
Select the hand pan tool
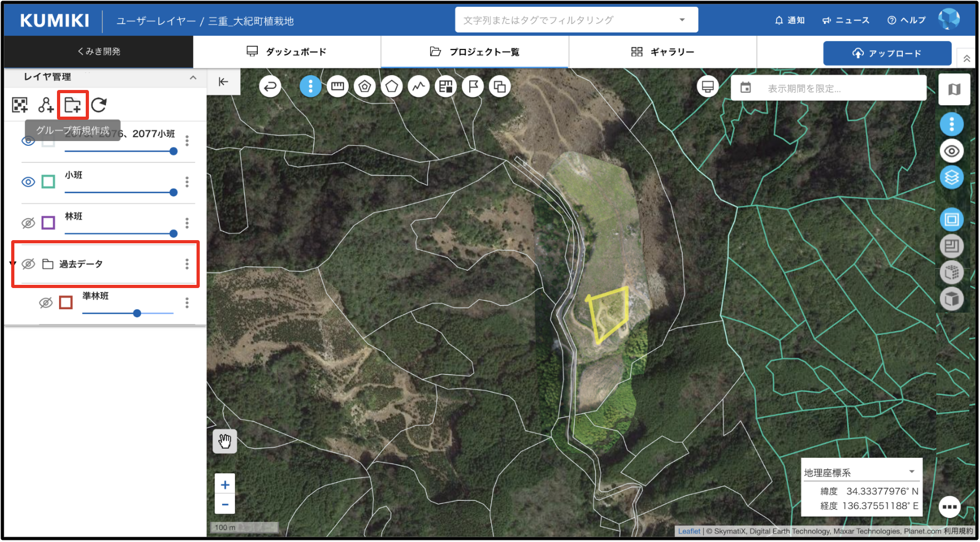pyautogui.click(x=225, y=441)
